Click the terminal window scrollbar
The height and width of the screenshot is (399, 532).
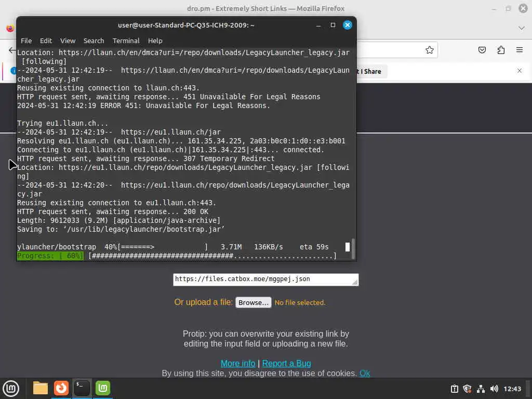tap(353, 248)
